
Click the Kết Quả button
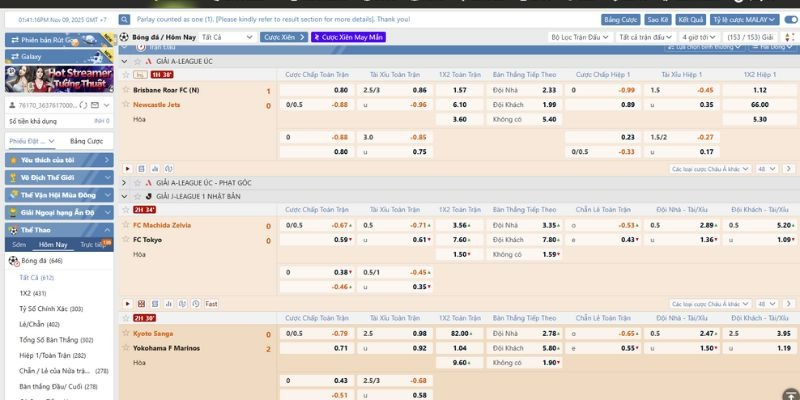pyautogui.click(x=690, y=19)
